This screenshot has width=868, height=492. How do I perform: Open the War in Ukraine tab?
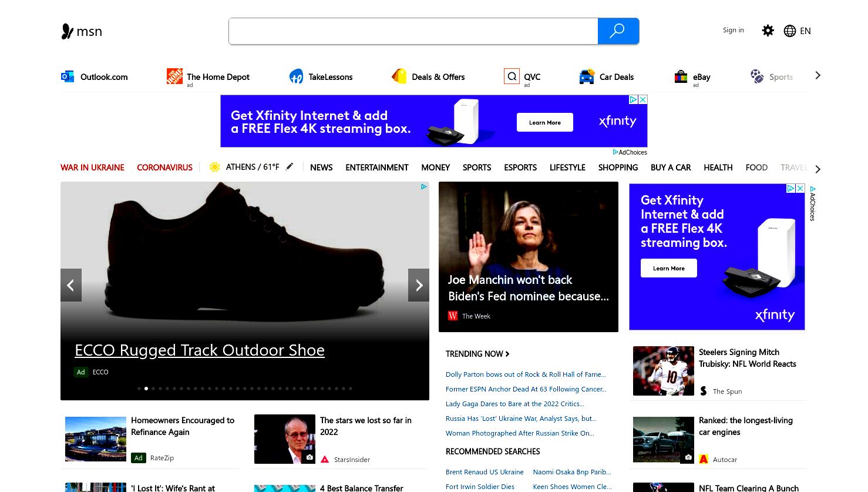pyautogui.click(x=92, y=168)
